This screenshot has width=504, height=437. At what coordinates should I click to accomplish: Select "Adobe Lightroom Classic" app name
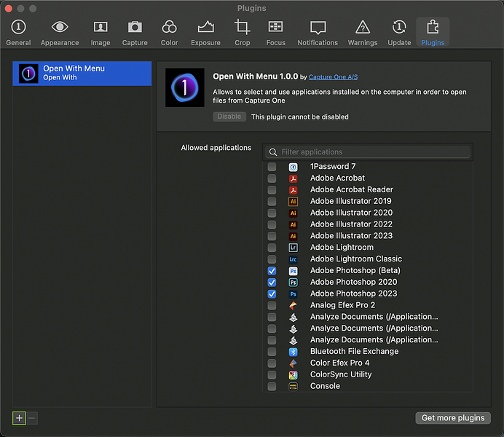tap(356, 259)
